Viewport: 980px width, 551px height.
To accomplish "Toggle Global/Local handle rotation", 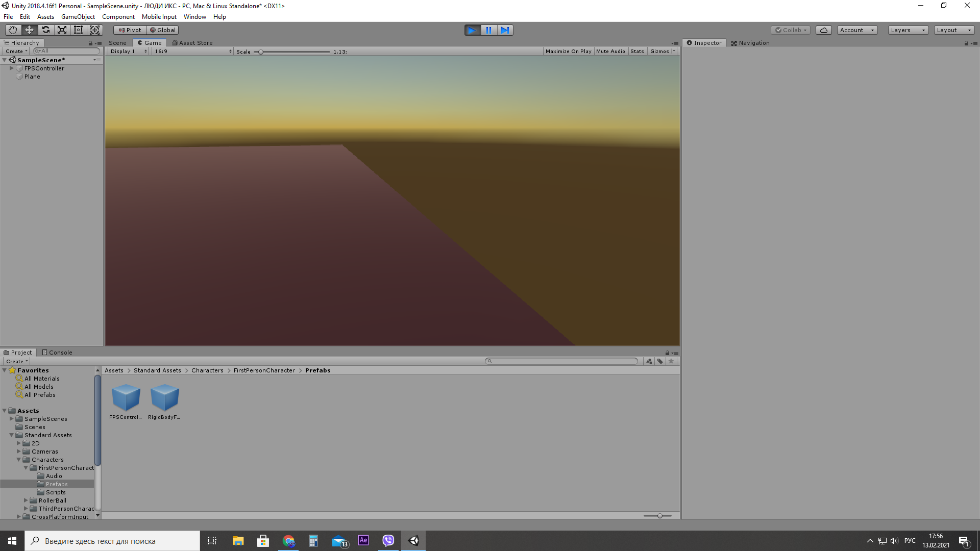I will pyautogui.click(x=162, y=30).
